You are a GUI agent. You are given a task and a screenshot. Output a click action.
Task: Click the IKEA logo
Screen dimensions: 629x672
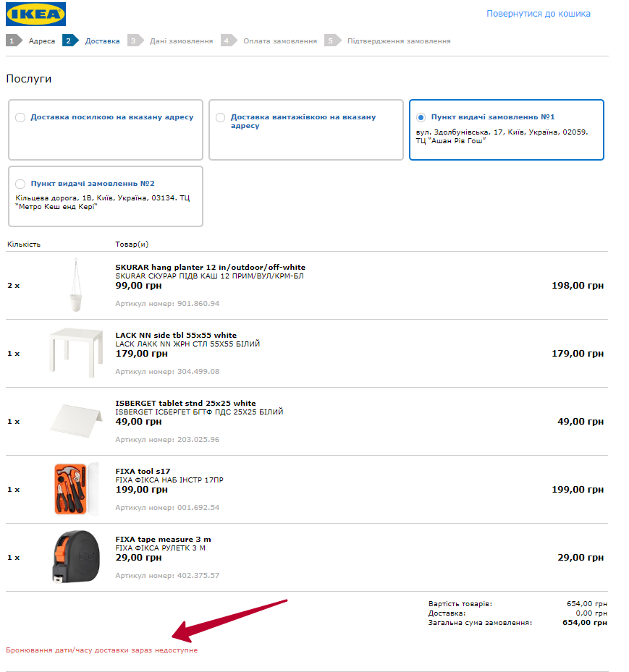click(35, 14)
